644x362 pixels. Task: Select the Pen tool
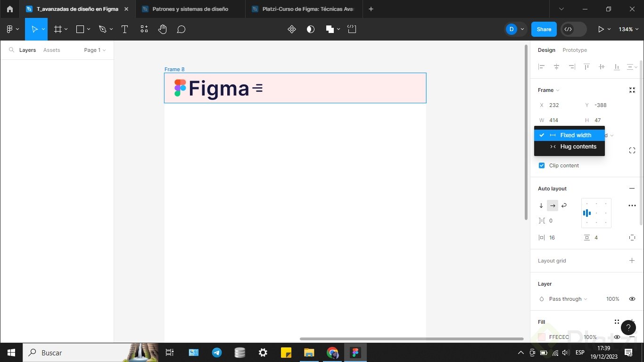[103, 29]
